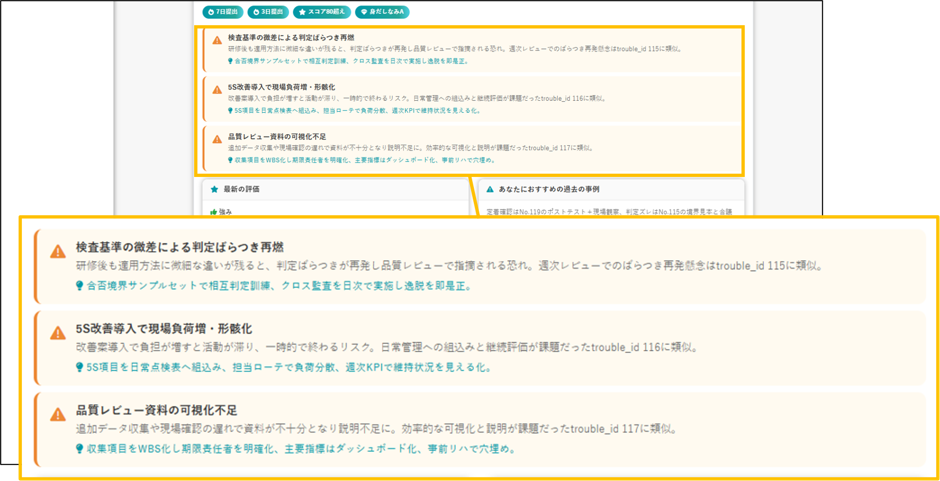940x481 pixels.
Task: Click warning icon beside 5S改善導入 in small panel
Action: click(217, 89)
